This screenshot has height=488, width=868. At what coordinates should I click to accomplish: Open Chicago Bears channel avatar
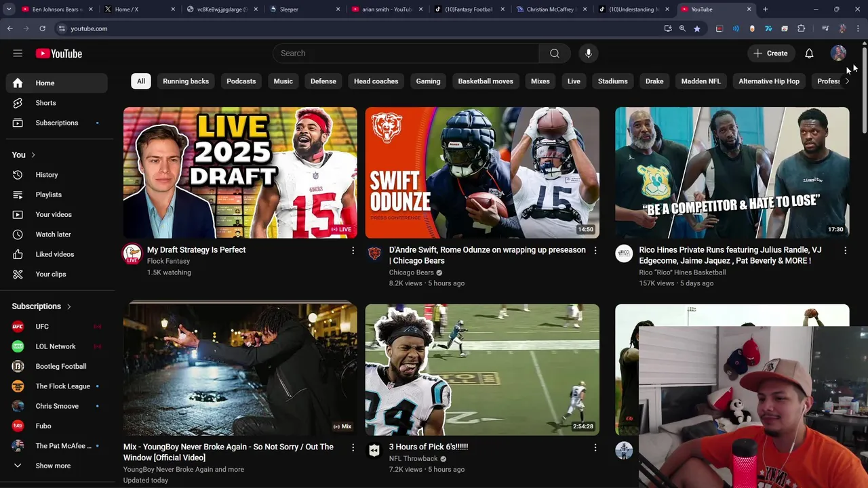click(374, 254)
